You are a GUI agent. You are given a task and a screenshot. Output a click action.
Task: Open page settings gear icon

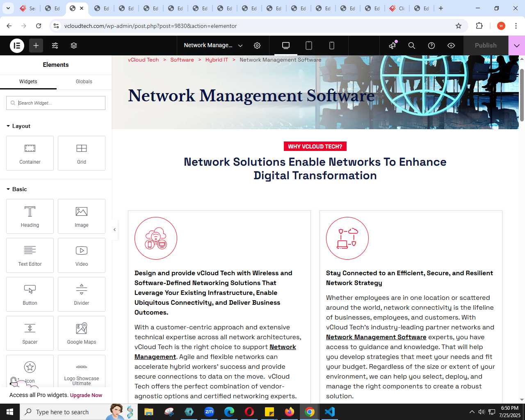(257, 46)
